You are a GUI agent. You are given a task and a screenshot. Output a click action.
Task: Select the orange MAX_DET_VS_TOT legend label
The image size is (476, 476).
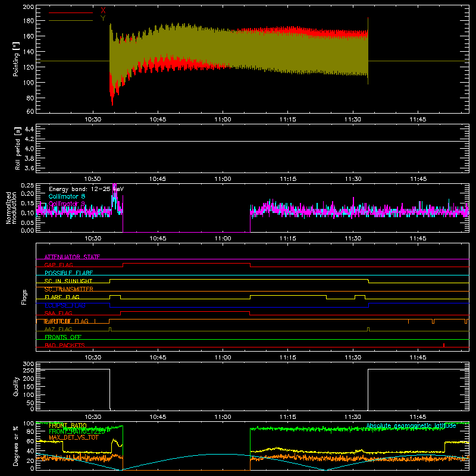[74, 437]
